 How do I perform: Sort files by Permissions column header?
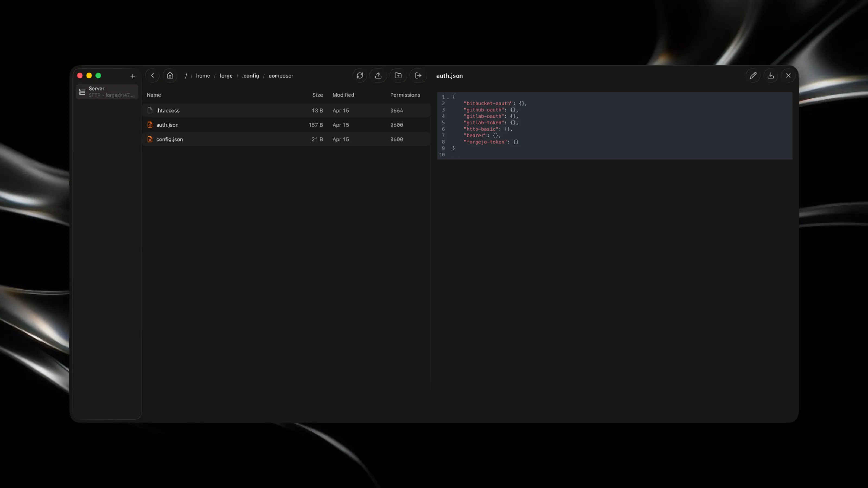click(x=405, y=95)
